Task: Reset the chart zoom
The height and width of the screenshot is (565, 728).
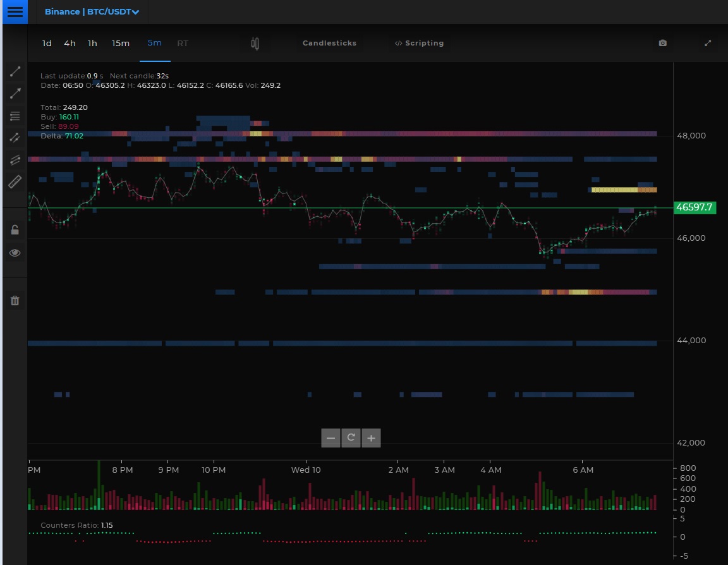Action: (351, 438)
